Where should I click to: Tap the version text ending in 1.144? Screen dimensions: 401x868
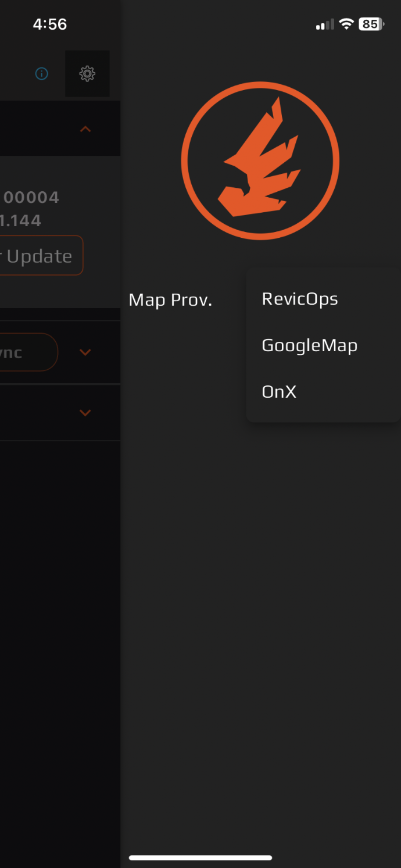point(21,221)
